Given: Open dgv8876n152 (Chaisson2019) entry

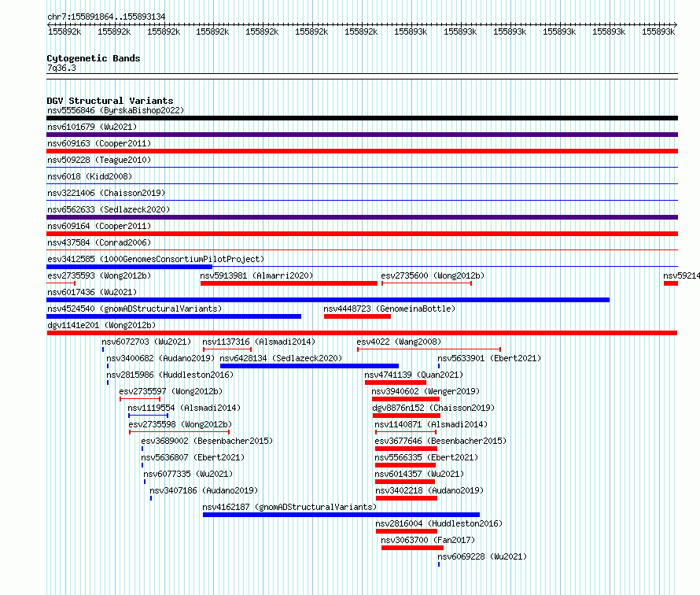Looking at the screenshot, I should pyautogui.click(x=433, y=408).
